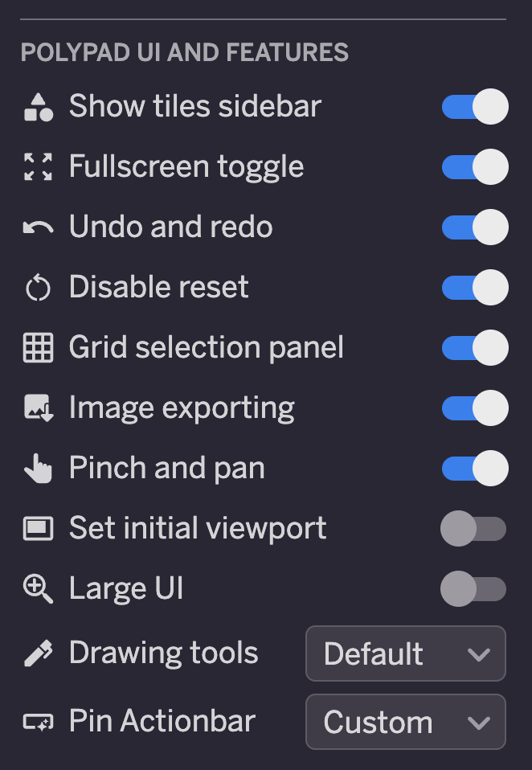This screenshot has height=770, width=532.
Task: Click the Image exporting picture icon
Action: (x=38, y=407)
